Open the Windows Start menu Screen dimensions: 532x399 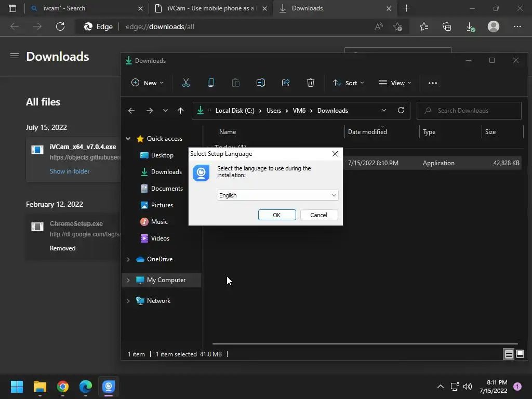[17, 387]
